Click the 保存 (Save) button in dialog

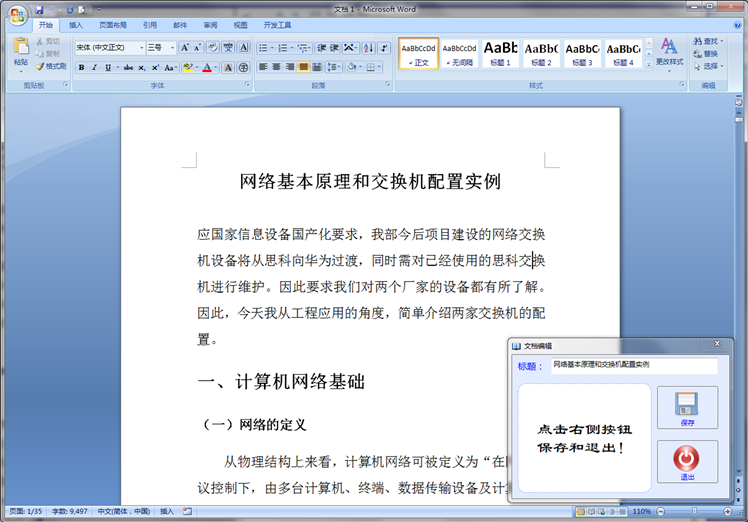pos(687,408)
